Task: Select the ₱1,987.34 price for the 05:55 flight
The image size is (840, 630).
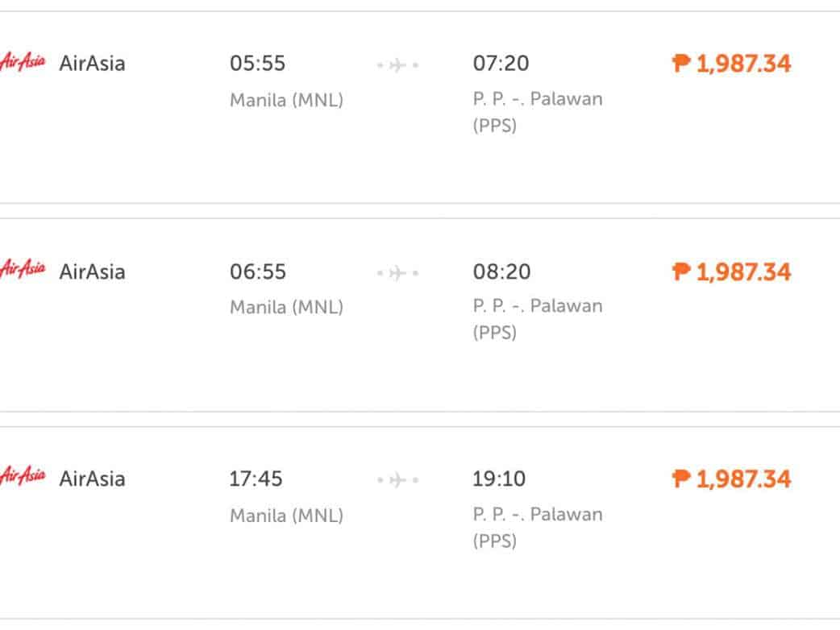Action: pyautogui.click(x=732, y=64)
